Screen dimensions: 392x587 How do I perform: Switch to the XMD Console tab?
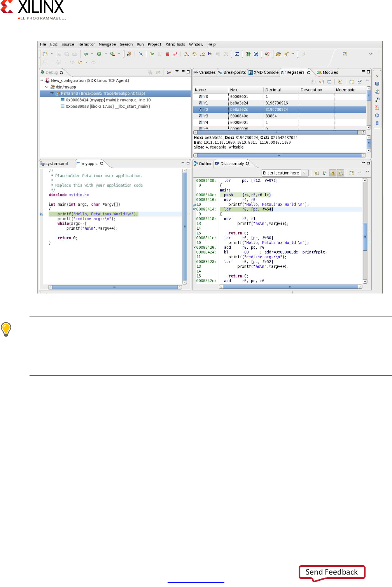[263, 72]
